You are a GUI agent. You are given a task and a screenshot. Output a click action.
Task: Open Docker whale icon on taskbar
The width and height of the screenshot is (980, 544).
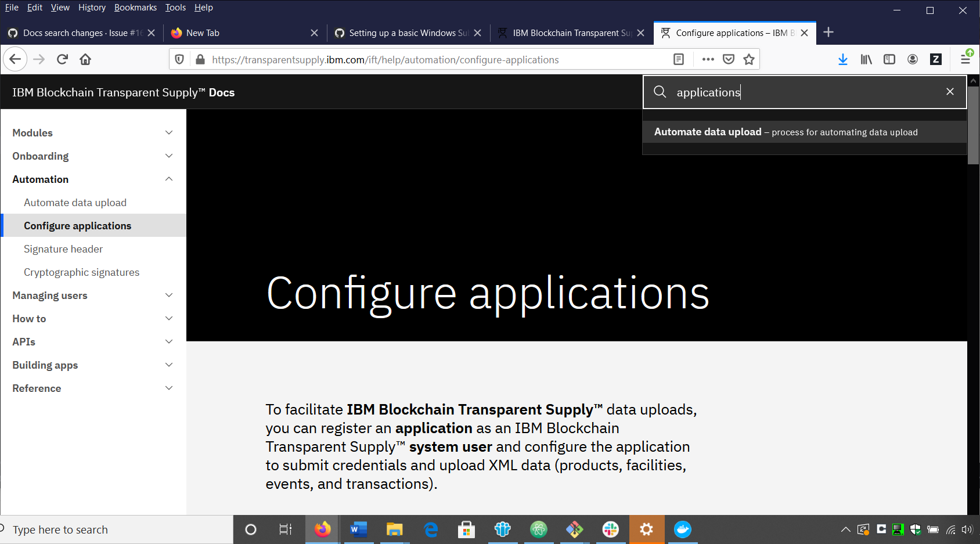pyautogui.click(x=683, y=529)
